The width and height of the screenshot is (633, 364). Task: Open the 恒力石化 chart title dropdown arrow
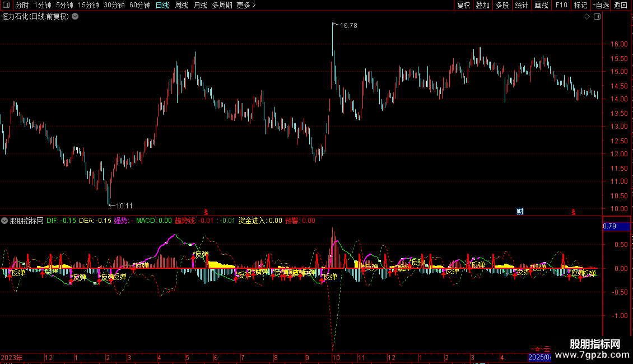coord(75,17)
